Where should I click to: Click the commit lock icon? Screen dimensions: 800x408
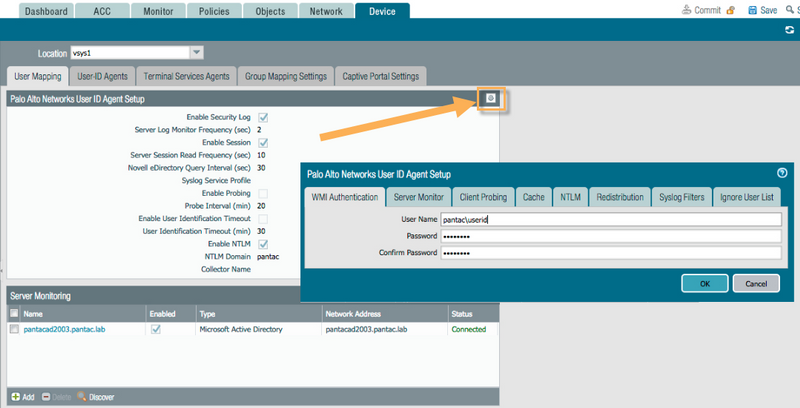[x=731, y=10]
